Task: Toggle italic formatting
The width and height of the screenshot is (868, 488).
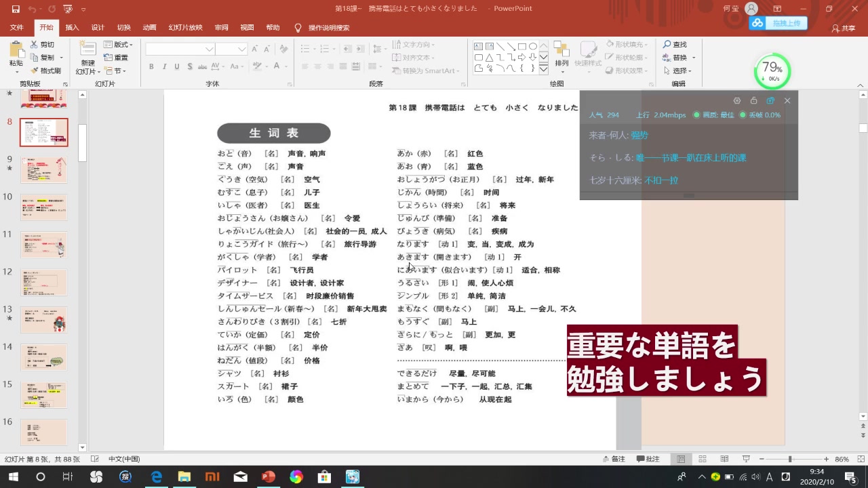Action: point(163,67)
